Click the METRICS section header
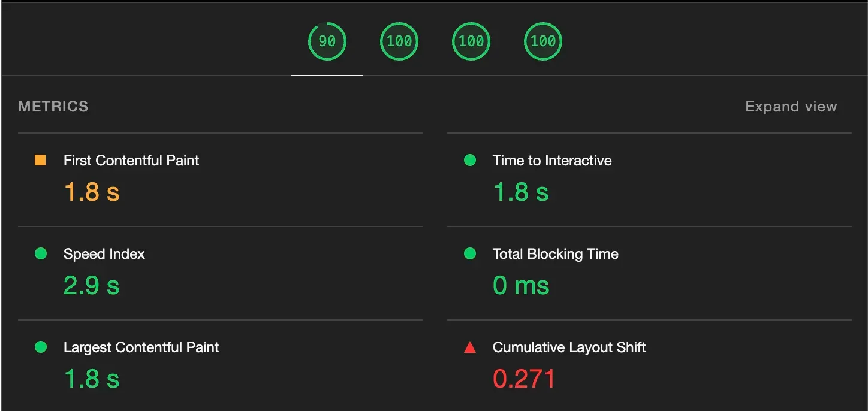The image size is (868, 411). click(x=53, y=106)
